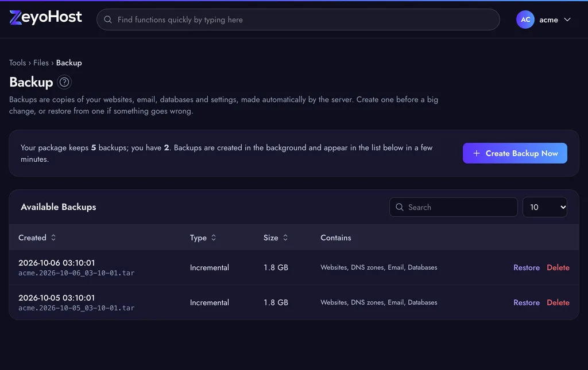Screen dimensions: 588x370
Task: Restore the 2026-10-06 backup
Action: click(x=527, y=267)
